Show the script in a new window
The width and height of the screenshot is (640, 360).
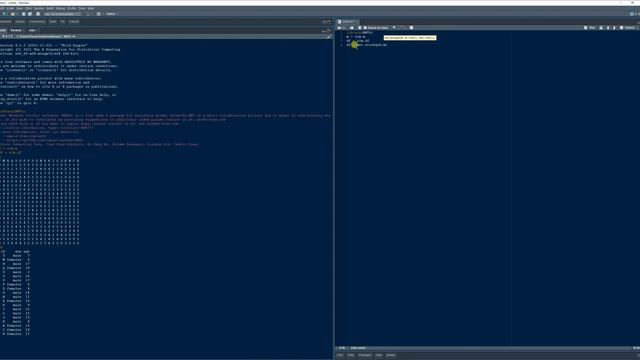click(x=351, y=28)
